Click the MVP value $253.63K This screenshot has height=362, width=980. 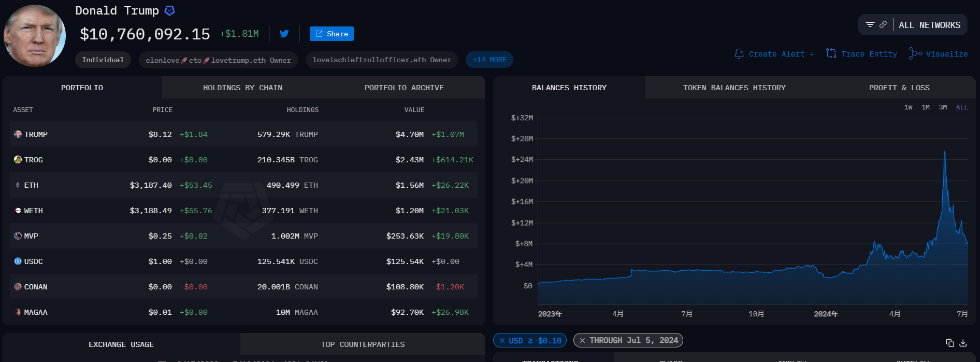[x=405, y=236]
